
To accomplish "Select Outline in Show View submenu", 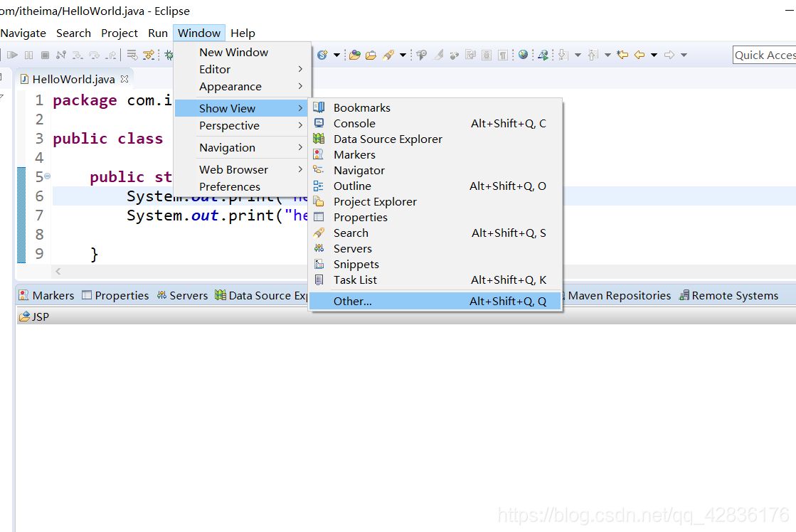I will coord(435,186).
